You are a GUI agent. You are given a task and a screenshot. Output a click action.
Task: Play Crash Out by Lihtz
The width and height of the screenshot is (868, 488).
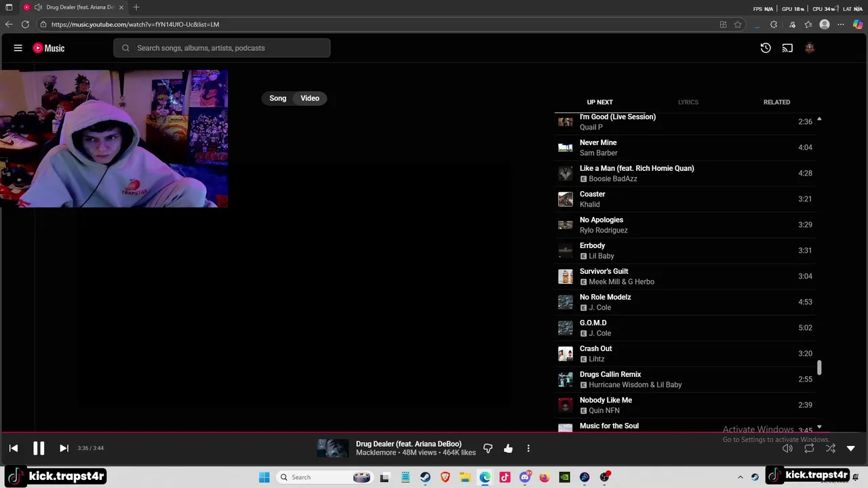(686, 354)
